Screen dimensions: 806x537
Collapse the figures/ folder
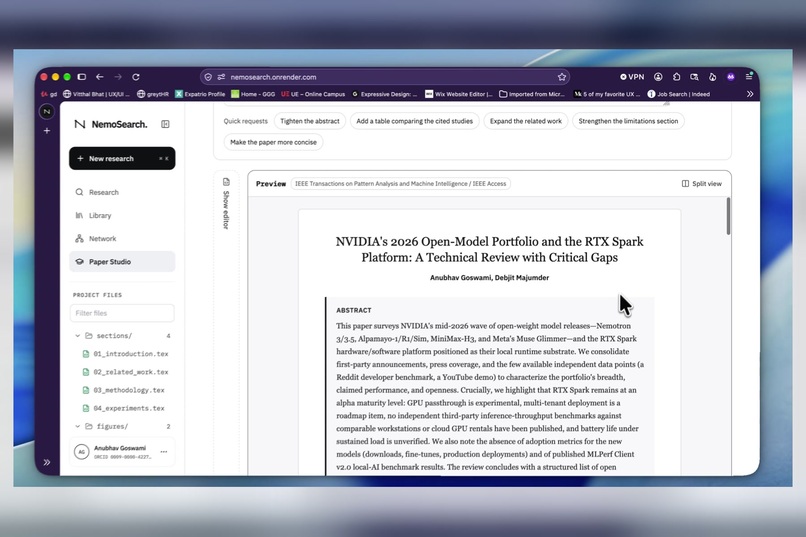[78, 426]
